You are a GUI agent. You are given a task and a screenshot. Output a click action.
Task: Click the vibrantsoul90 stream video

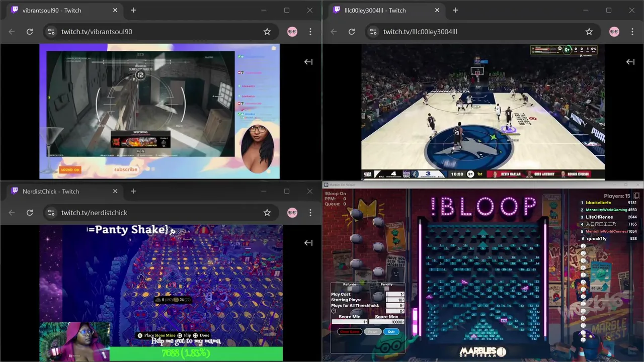pyautogui.click(x=159, y=111)
